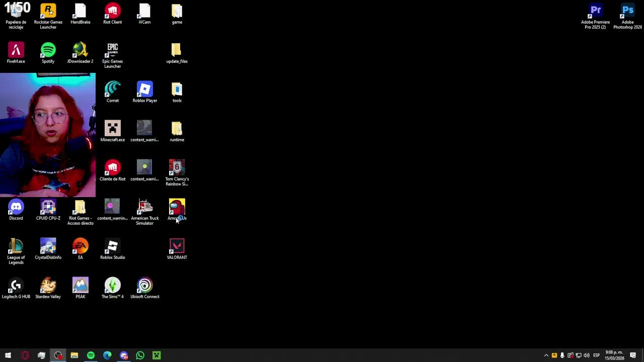Launch VALORANT
Image resolution: width=644 pixels, height=362 pixels.
tap(177, 249)
